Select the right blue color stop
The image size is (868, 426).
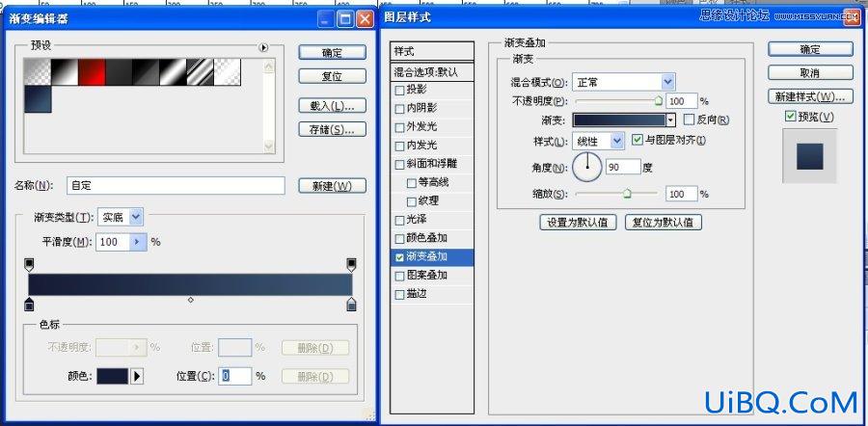click(x=351, y=305)
